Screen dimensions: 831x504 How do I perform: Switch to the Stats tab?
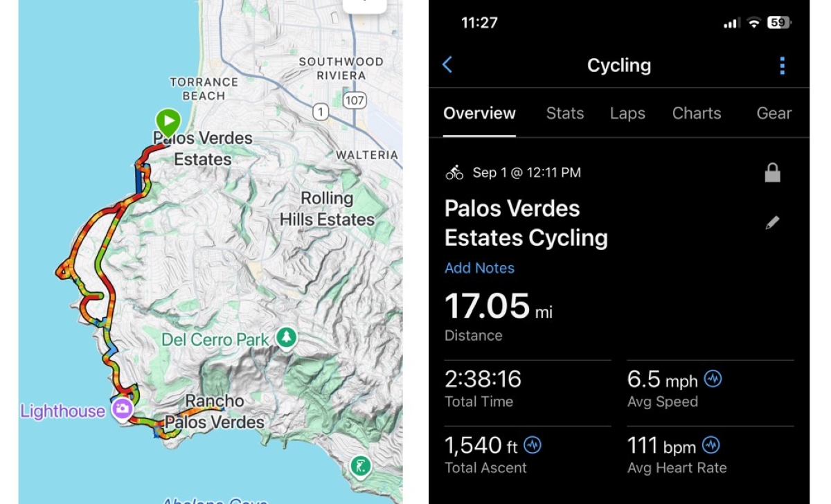click(565, 114)
